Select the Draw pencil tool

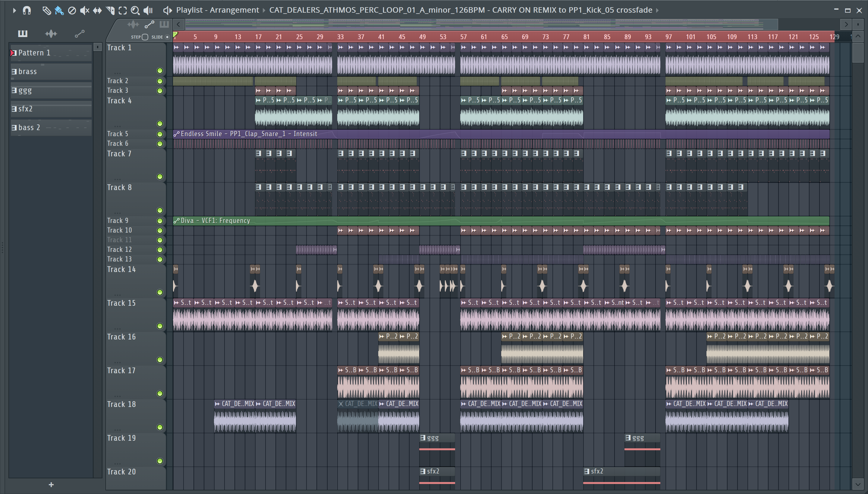46,11
